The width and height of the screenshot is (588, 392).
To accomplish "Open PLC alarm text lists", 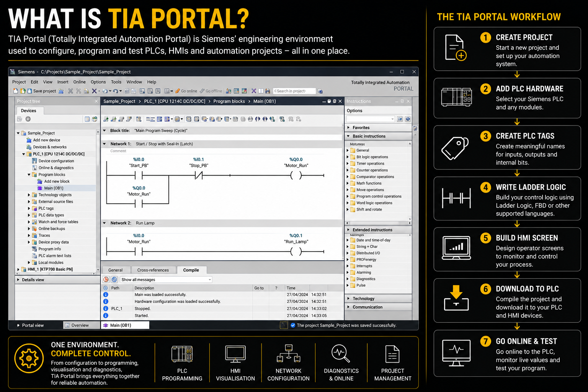I will pyautogui.click(x=52, y=256).
